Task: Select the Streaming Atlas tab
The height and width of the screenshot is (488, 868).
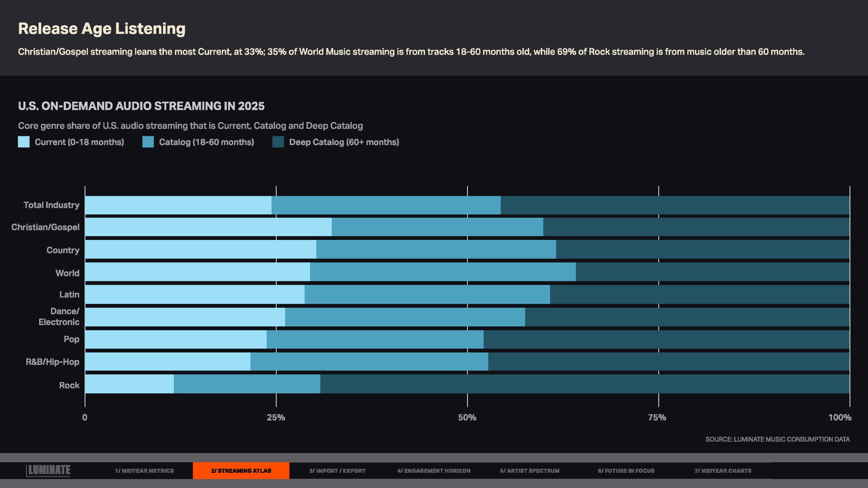Action: coord(241,471)
